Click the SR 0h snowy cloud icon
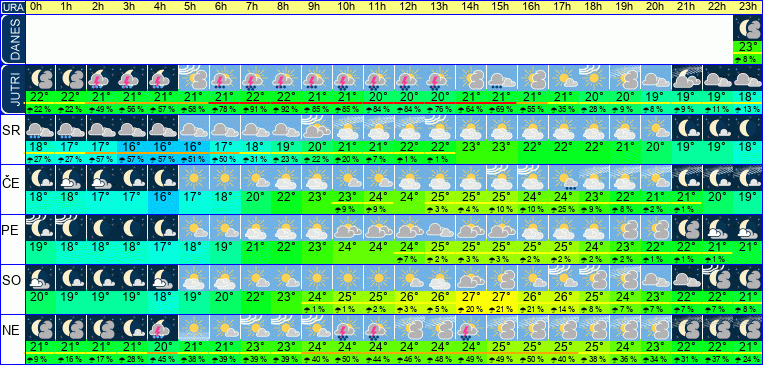The height and width of the screenshot is (365, 763). [40, 128]
